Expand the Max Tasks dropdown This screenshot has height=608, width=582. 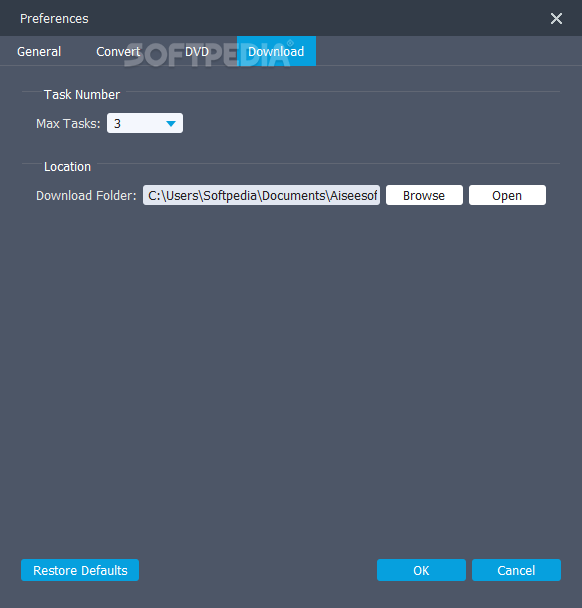click(145, 123)
